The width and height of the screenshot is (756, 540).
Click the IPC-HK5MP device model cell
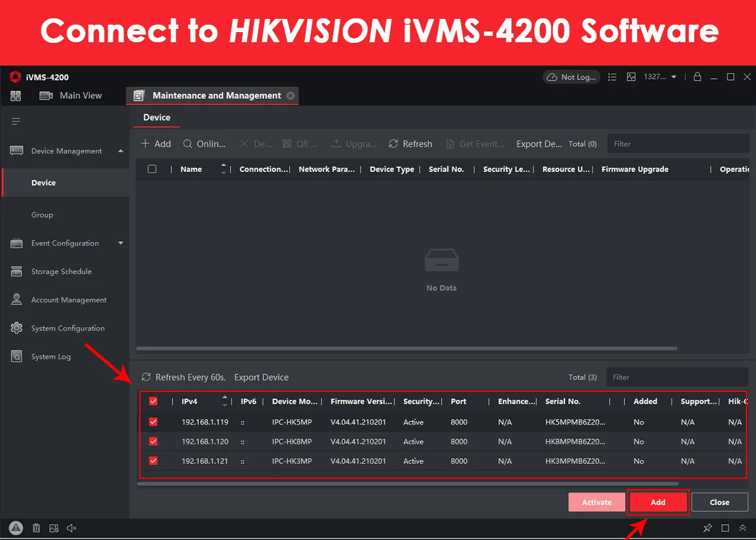click(292, 422)
